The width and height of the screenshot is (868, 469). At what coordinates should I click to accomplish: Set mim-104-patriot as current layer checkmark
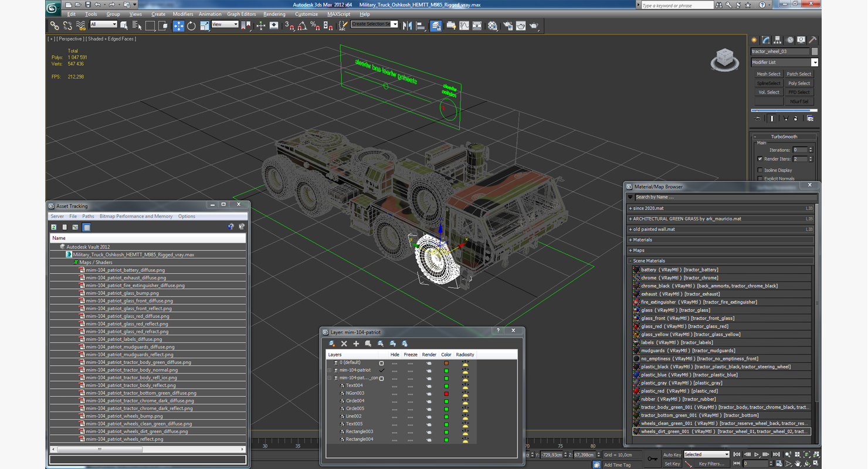tap(382, 370)
